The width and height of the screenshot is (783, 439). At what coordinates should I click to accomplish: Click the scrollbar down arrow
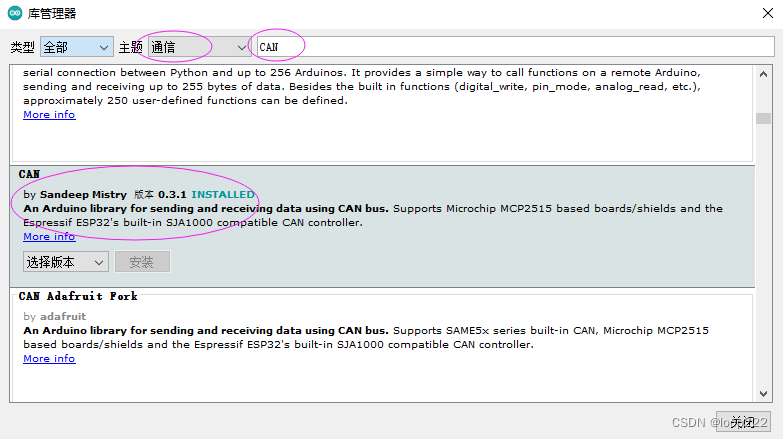pyautogui.click(x=763, y=394)
